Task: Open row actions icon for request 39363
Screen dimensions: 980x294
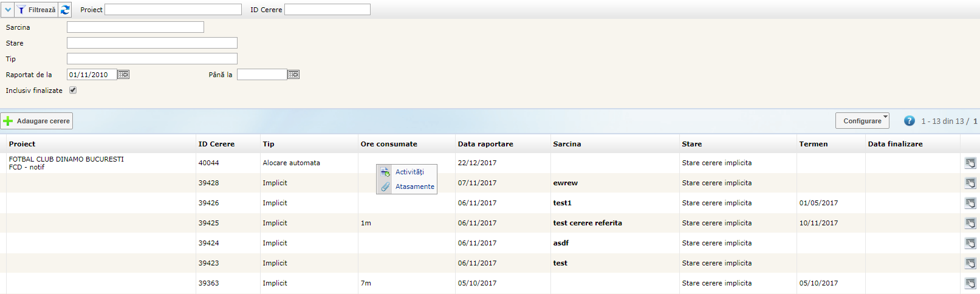Action: click(x=970, y=283)
